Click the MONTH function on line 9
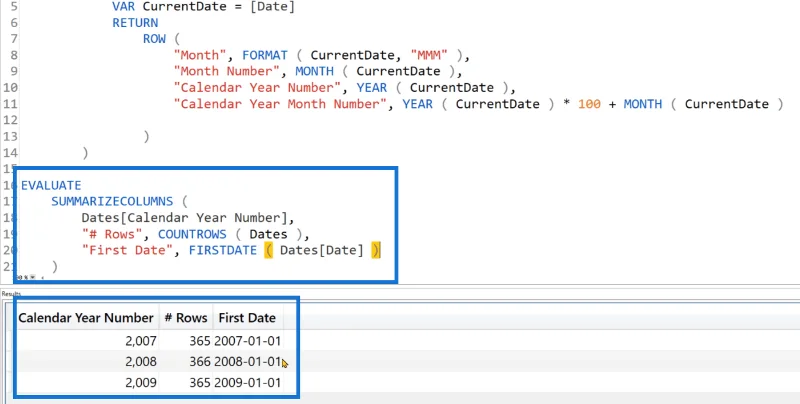Screen dimensions: 800x404 coord(314,71)
